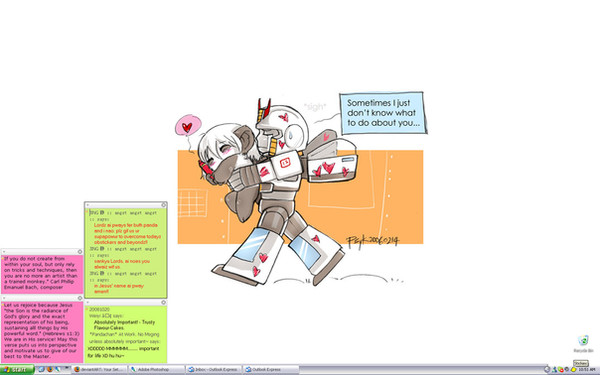Open menu arrow on Hebrews verse note
This screenshot has height=375, width=600.
point(3,298)
